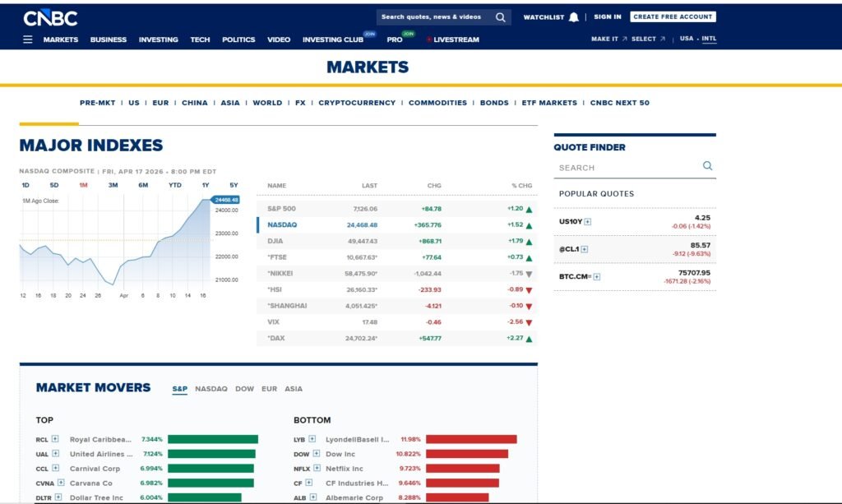Open the Bonds markets subsection

[x=494, y=103]
